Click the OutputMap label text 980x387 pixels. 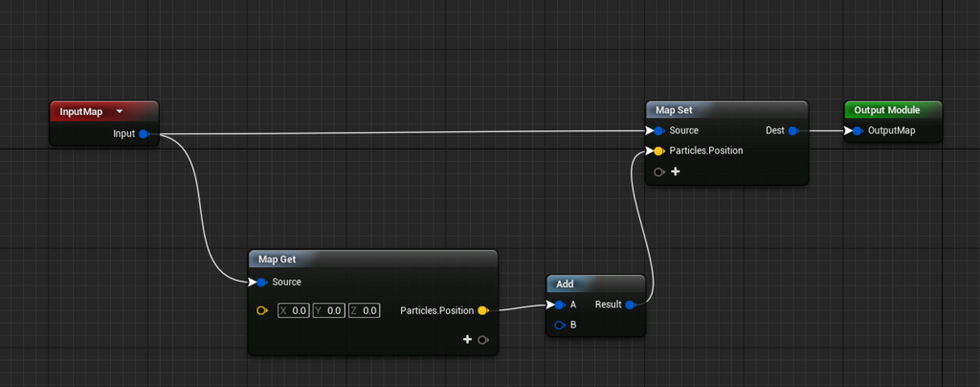click(x=891, y=131)
